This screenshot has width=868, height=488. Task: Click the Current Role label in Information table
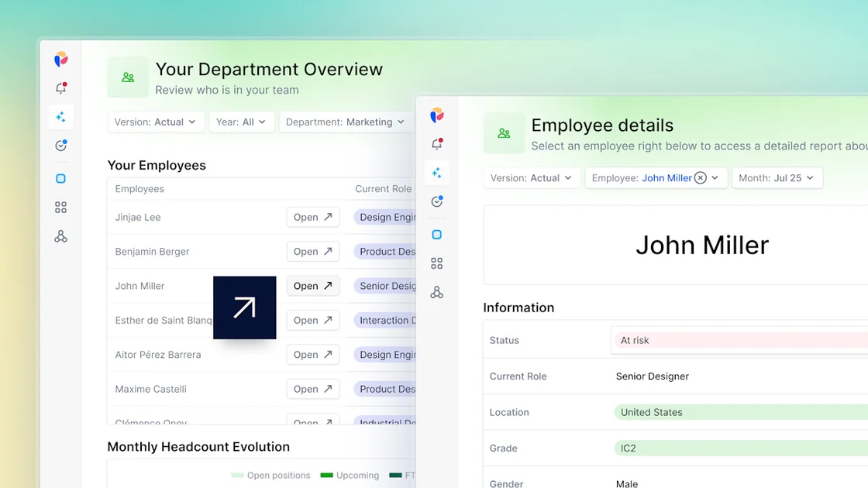click(518, 376)
